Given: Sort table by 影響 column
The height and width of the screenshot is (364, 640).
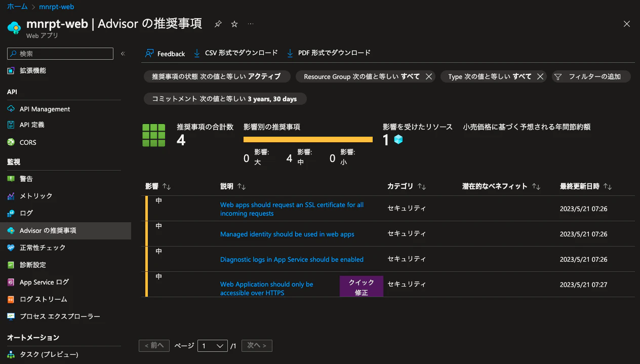Looking at the screenshot, I should pyautogui.click(x=158, y=186).
